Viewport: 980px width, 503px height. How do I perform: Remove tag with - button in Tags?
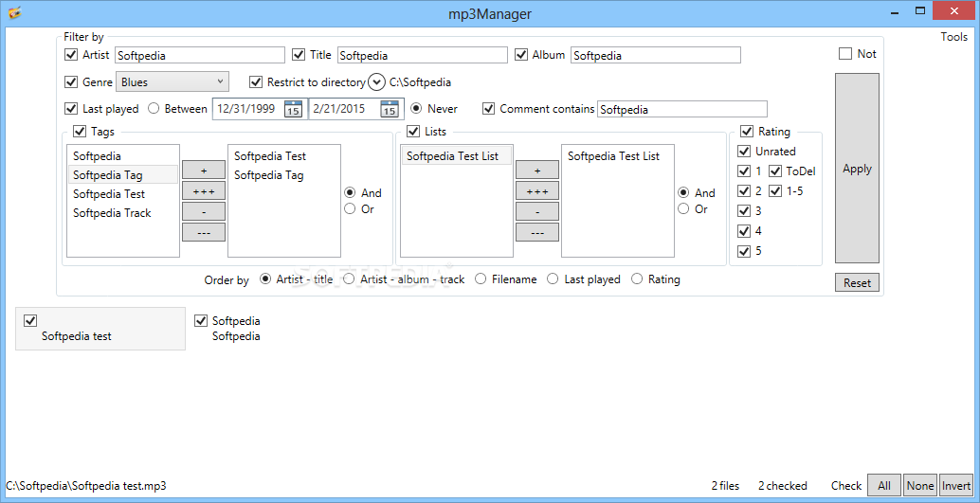[x=204, y=211]
